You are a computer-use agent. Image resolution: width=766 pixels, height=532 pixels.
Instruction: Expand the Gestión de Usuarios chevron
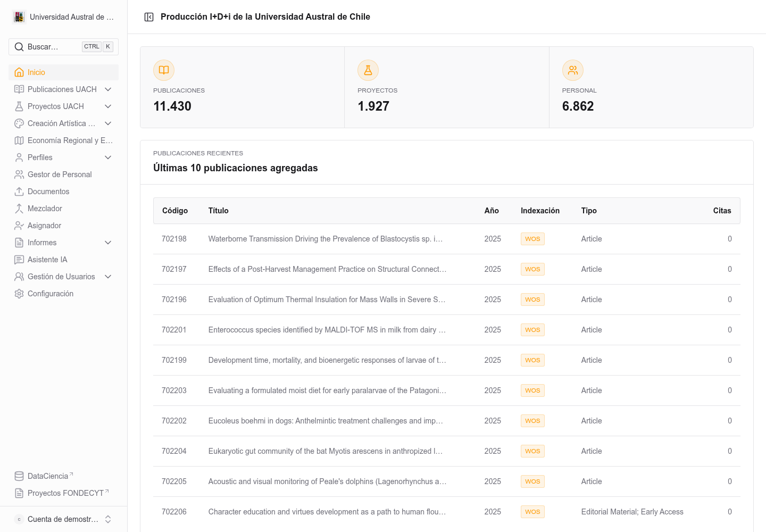click(x=108, y=277)
